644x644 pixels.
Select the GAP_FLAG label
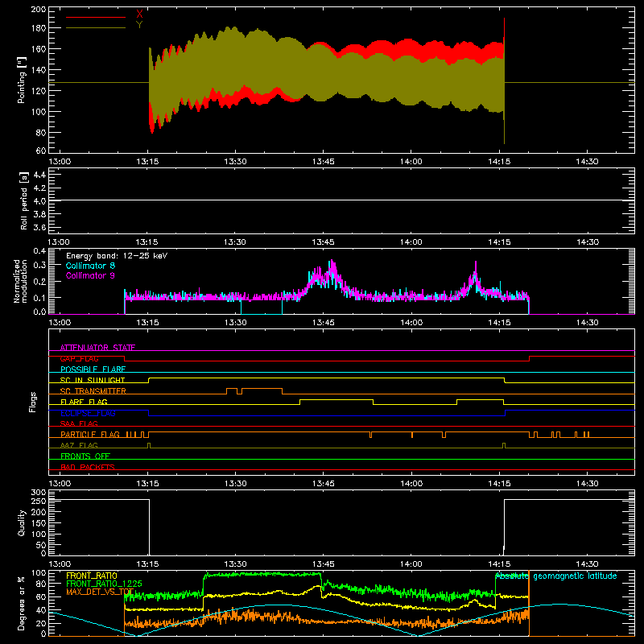[79, 358]
